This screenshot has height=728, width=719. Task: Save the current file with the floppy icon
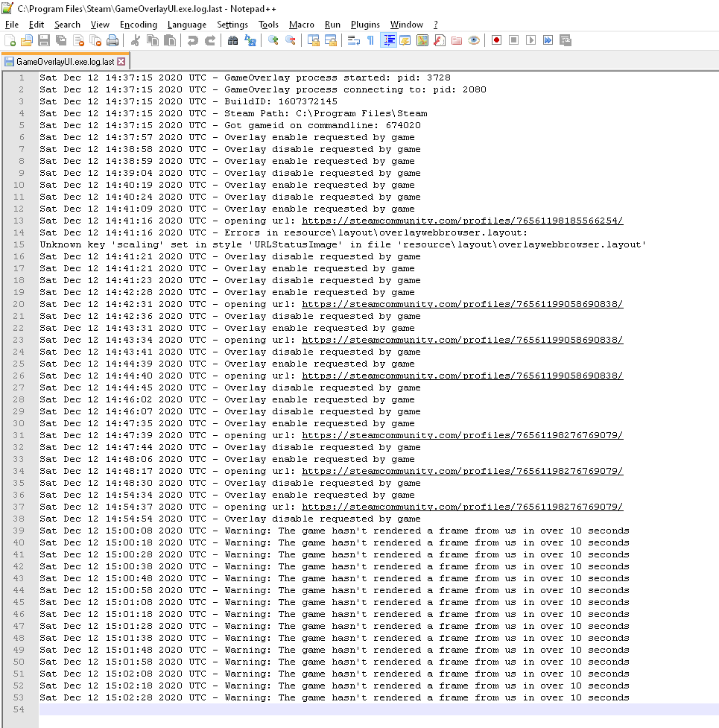[x=44, y=41]
